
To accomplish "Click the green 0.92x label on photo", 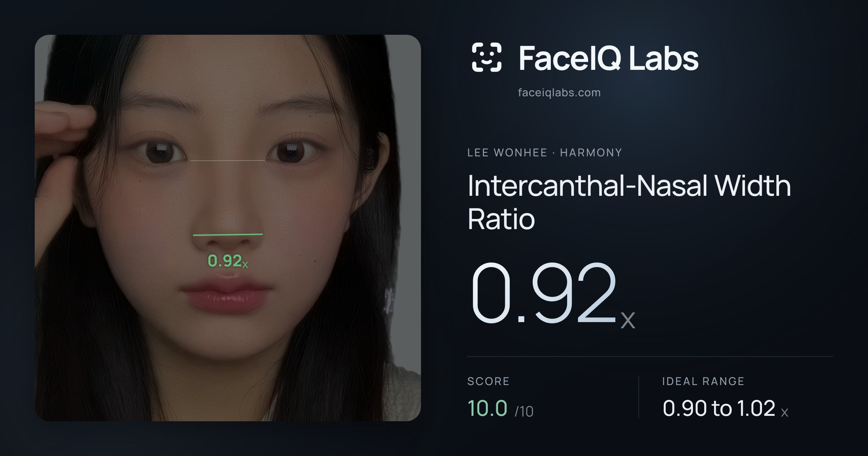I will click(228, 261).
